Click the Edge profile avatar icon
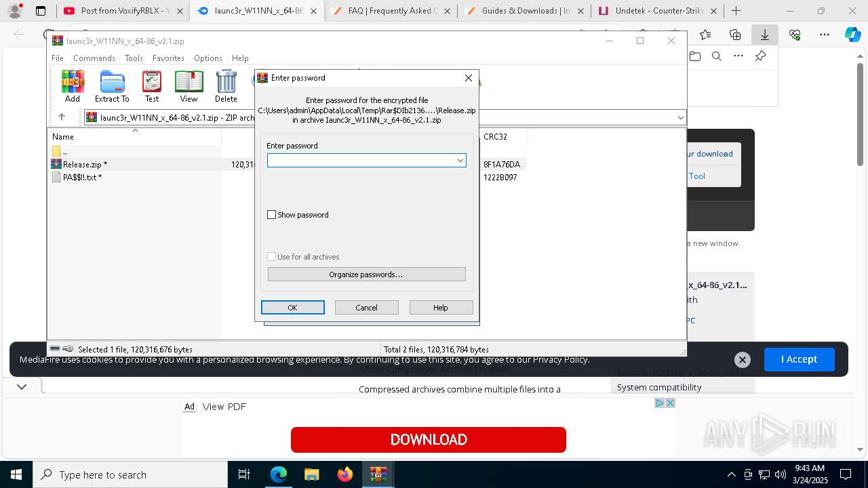Image resolution: width=868 pixels, height=488 pixels. [x=15, y=11]
